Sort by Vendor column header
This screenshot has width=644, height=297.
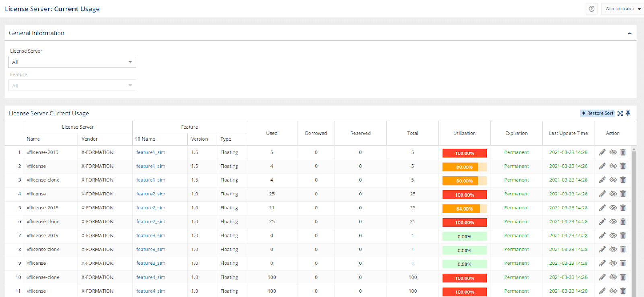[x=105, y=139]
